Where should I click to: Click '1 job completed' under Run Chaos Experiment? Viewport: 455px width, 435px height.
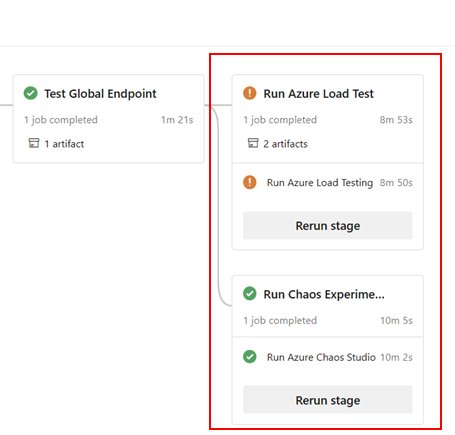click(x=280, y=321)
